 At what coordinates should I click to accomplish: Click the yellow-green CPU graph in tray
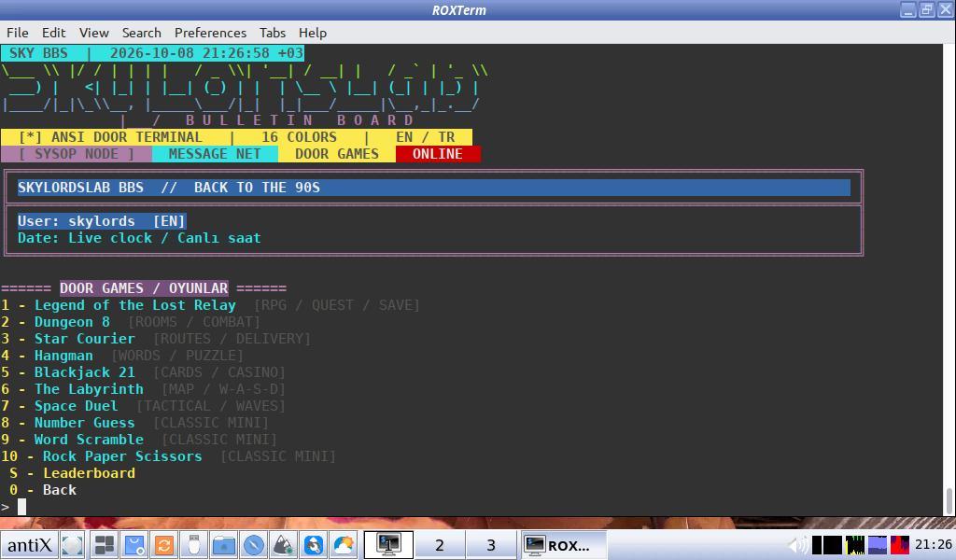[x=855, y=545]
